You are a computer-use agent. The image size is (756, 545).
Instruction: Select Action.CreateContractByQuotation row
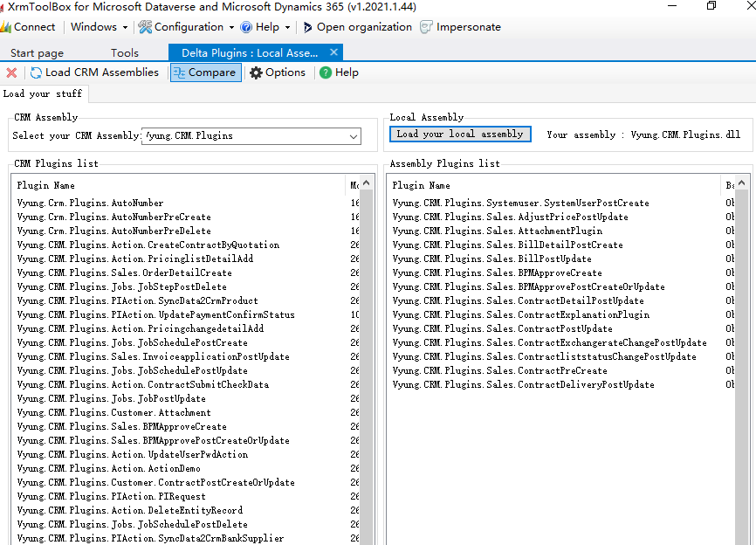coord(185,245)
